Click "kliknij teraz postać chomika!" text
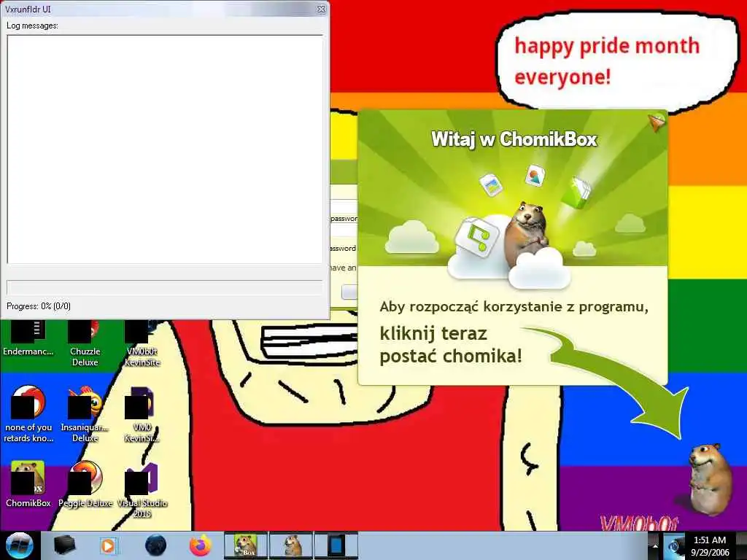Screen dimensions: 747x560 [x=451, y=345]
